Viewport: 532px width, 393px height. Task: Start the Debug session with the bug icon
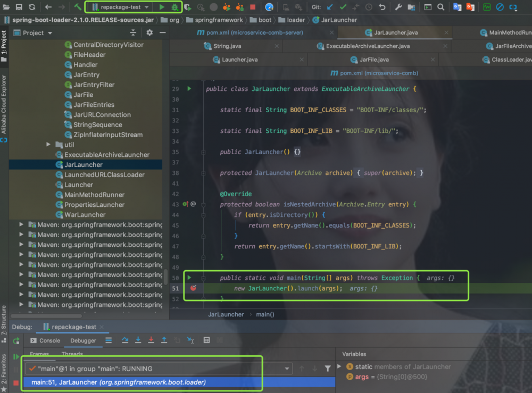pos(176,7)
